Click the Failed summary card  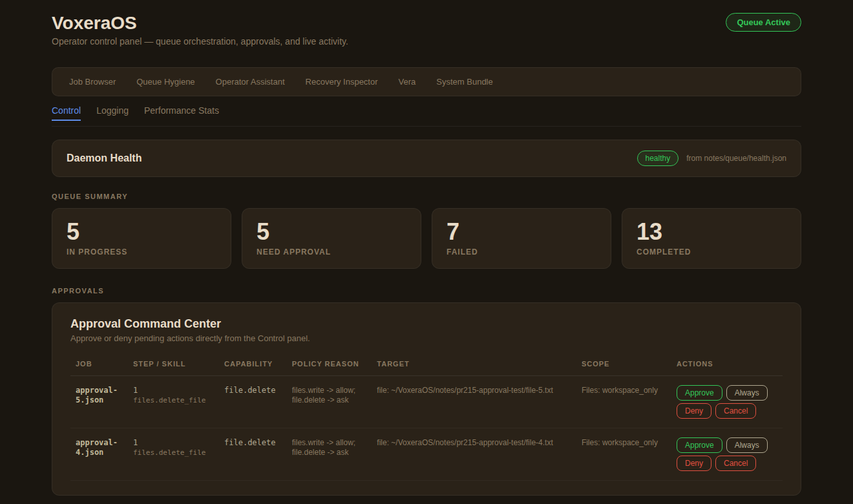[x=521, y=238]
